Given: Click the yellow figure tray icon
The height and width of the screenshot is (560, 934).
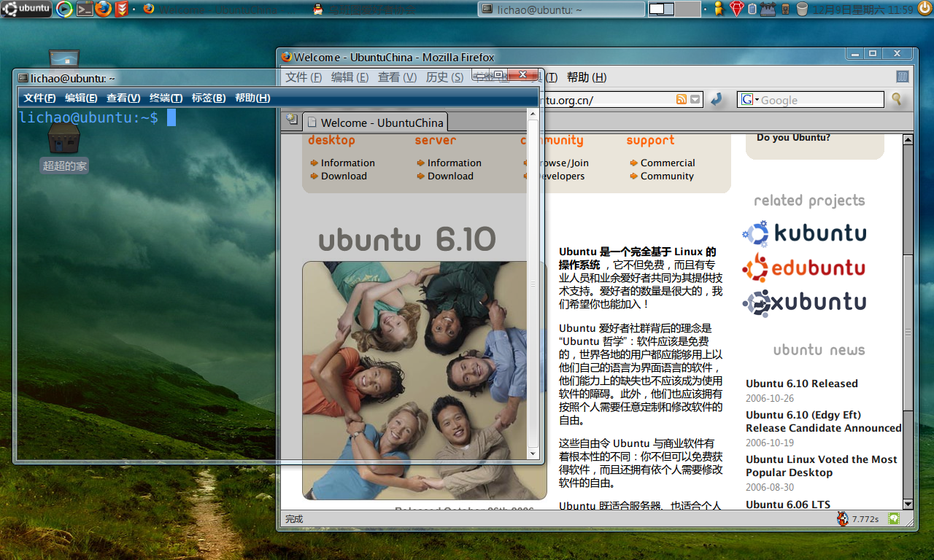Looking at the screenshot, I should tap(718, 9).
